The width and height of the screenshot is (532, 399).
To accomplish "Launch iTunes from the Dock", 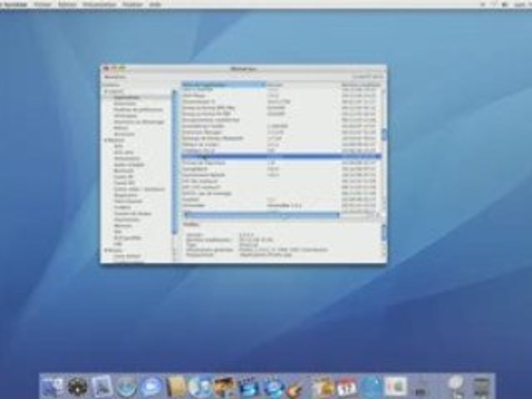I will [200, 387].
